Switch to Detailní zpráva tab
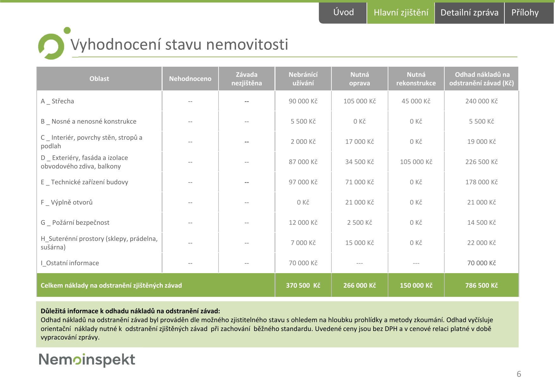Image resolution: width=555 pixels, height=392 pixels. coord(469,13)
